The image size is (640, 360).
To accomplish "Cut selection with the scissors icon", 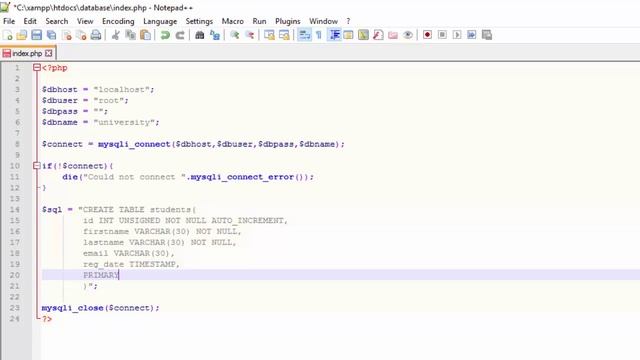I will [116, 35].
